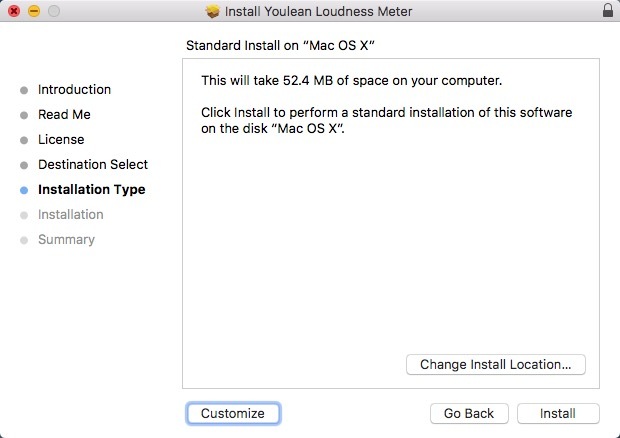The height and width of the screenshot is (438, 620).
Task: Click the gray bullet beside Introduction
Action: (24, 90)
